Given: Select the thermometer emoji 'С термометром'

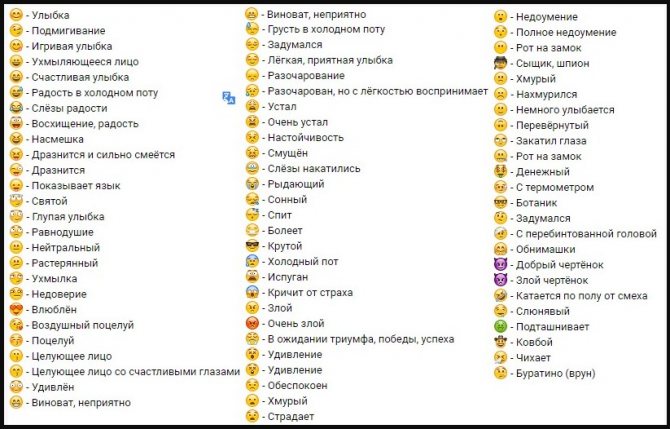Looking at the screenshot, I should (x=500, y=187).
